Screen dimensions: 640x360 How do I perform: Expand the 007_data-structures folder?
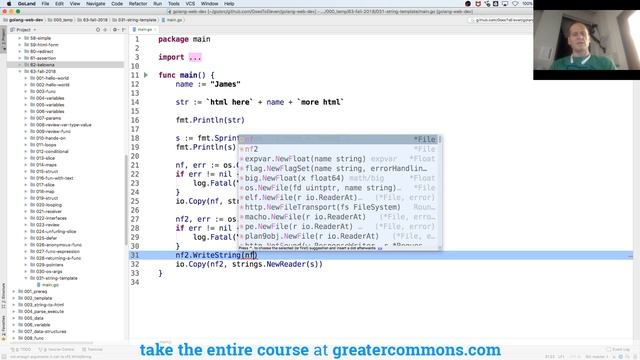tap(14, 331)
